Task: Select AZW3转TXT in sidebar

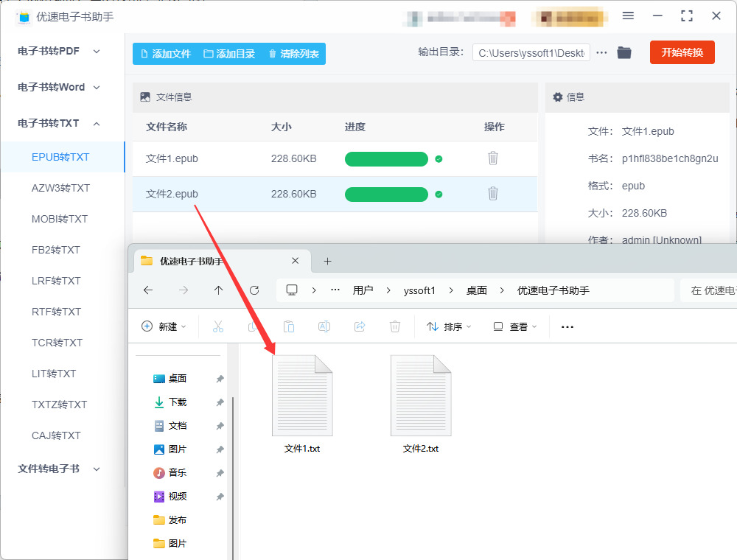Action: (60, 188)
